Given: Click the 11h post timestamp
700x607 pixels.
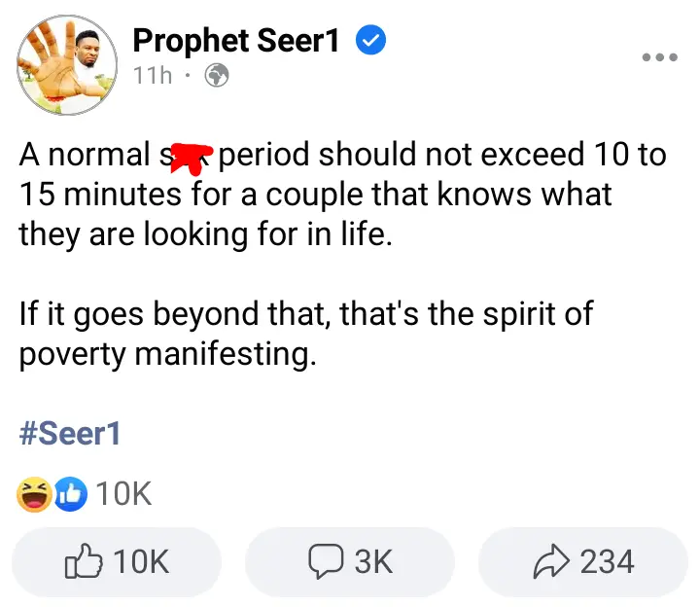Looking at the screenshot, I should [153, 75].
